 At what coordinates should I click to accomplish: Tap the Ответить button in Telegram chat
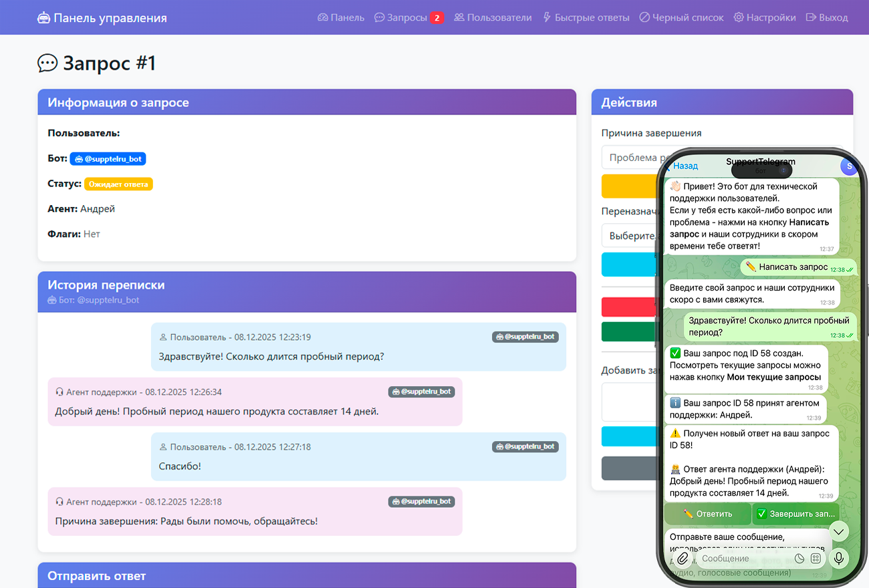point(707,514)
